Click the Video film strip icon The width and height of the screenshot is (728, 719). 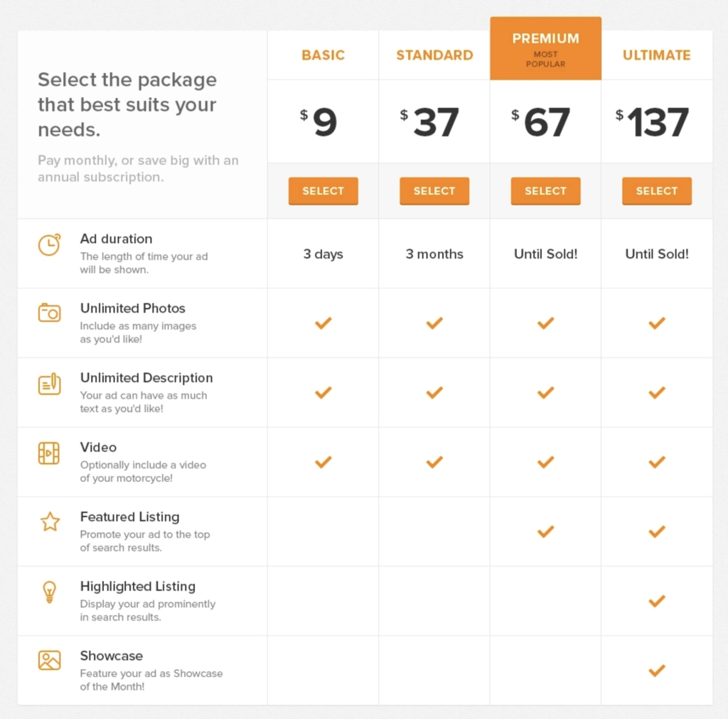49,453
